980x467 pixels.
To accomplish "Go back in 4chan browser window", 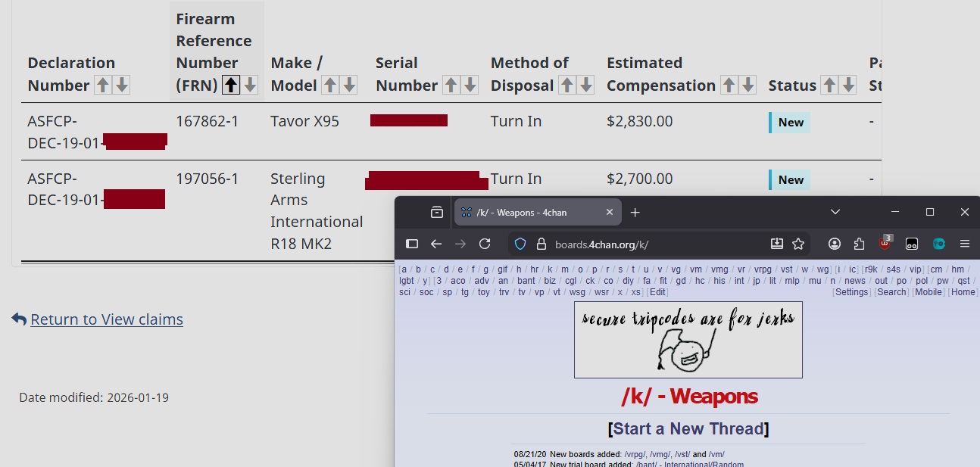I will tap(436, 244).
